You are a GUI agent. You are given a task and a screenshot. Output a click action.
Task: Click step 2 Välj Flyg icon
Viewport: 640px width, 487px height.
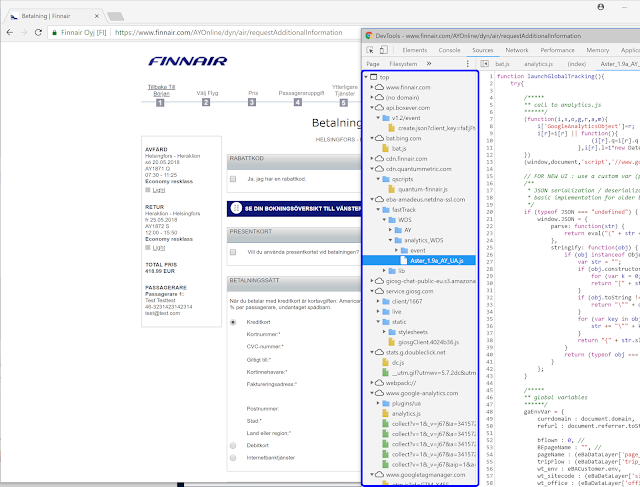pos(206,102)
